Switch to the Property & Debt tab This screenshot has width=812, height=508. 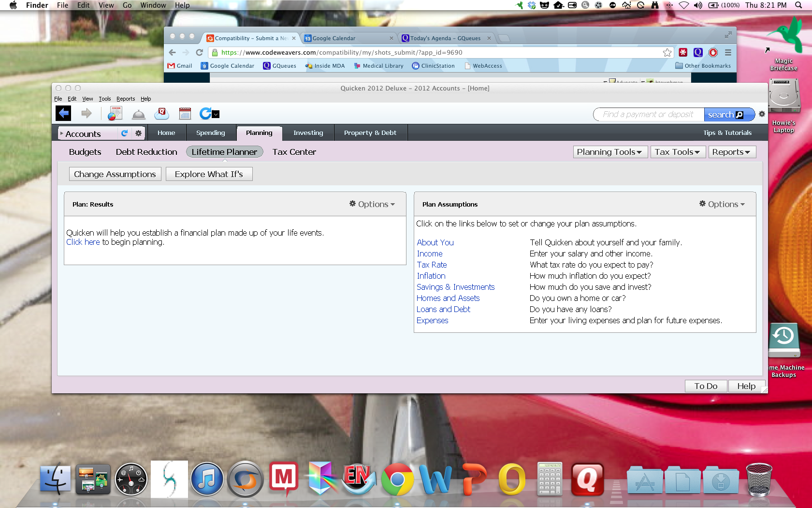[370, 133]
